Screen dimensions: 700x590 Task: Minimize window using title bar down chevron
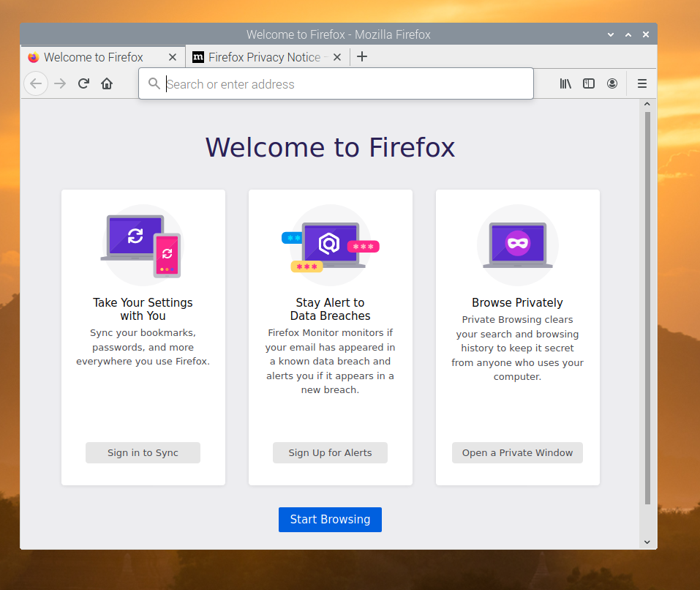pyautogui.click(x=611, y=34)
